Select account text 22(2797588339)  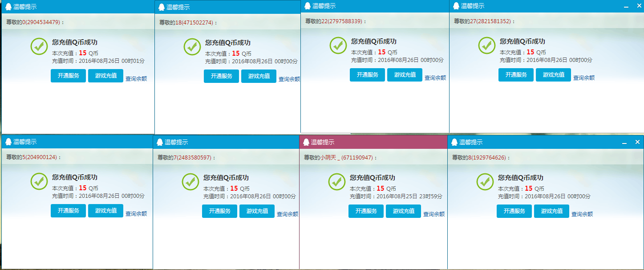341,21
